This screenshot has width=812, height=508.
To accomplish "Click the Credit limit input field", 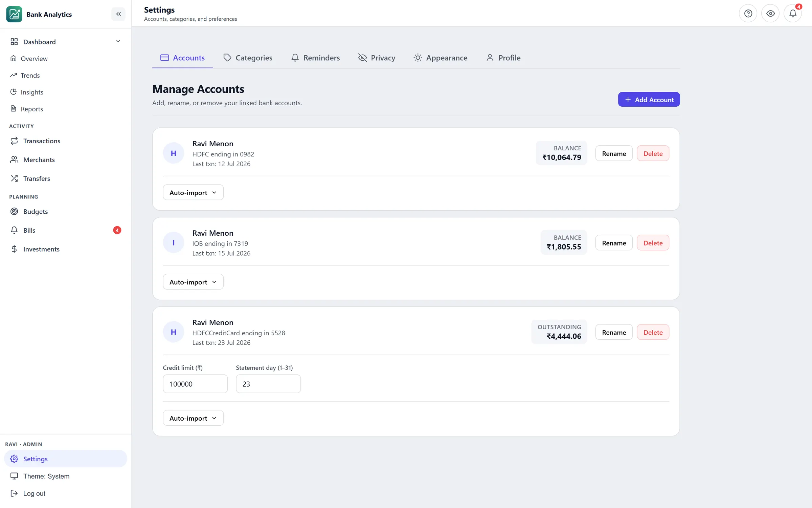I will (195, 384).
